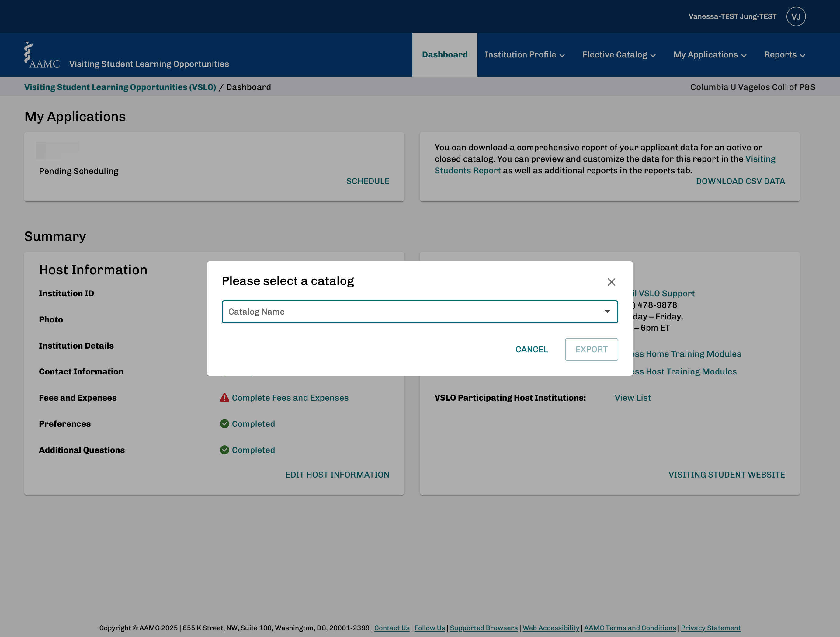Click EDIT HOST INFORMATION

(337, 475)
